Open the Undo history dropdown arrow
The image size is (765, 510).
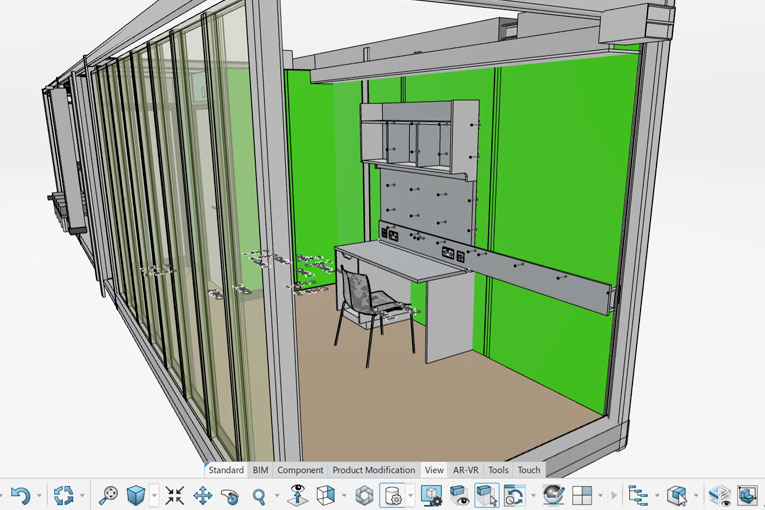[40, 496]
